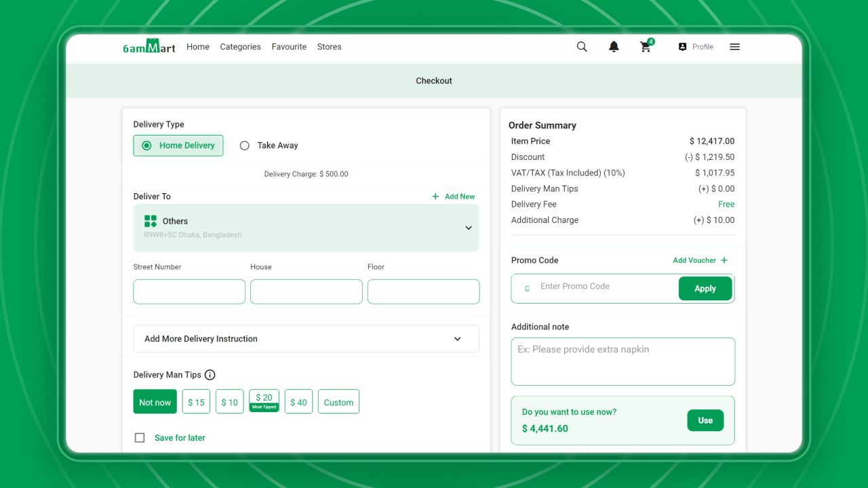Focus the House input field

[x=307, y=291]
